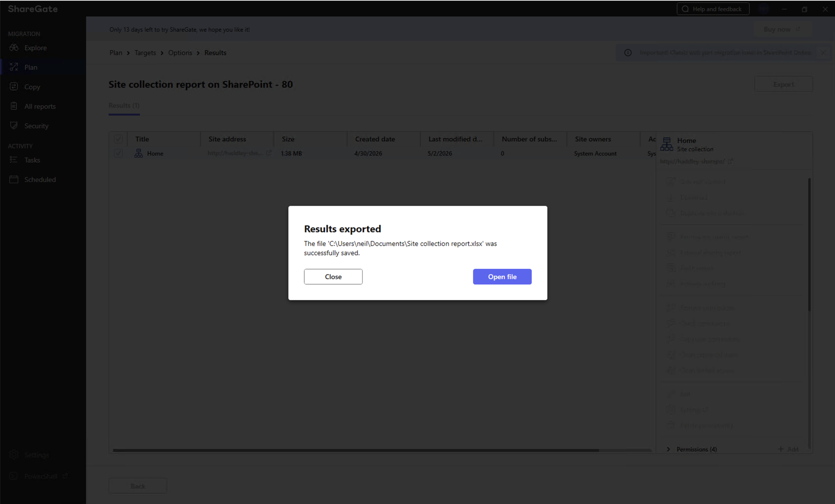Image resolution: width=835 pixels, height=504 pixels.
Task: Click the Explore binoculars icon in sidebar
Action: (x=14, y=48)
